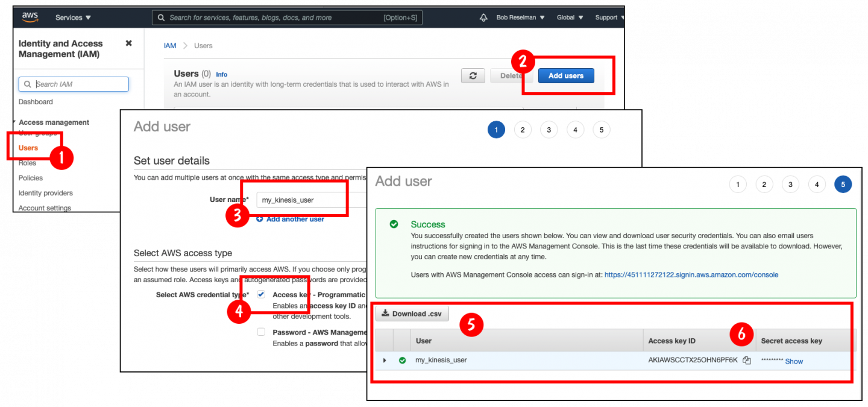Open the Services dropdown menu

click(x=73, y=17)
